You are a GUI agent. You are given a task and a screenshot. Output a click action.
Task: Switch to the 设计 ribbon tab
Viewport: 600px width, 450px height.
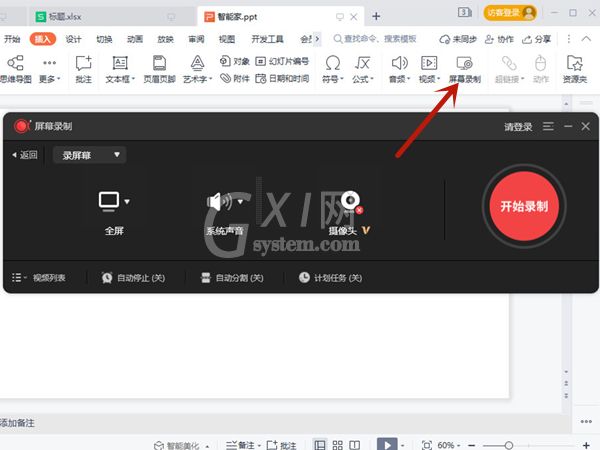(x=73, y=39)
